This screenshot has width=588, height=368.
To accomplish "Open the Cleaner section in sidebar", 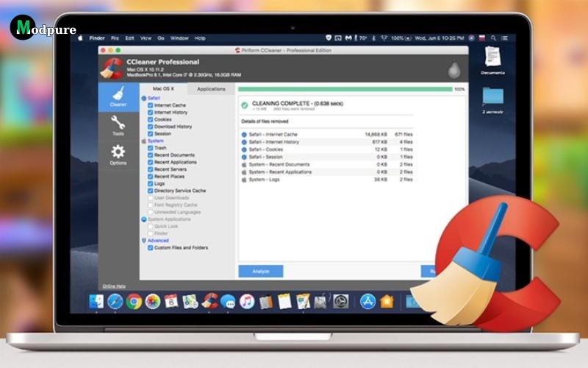I will pos(118,96).
